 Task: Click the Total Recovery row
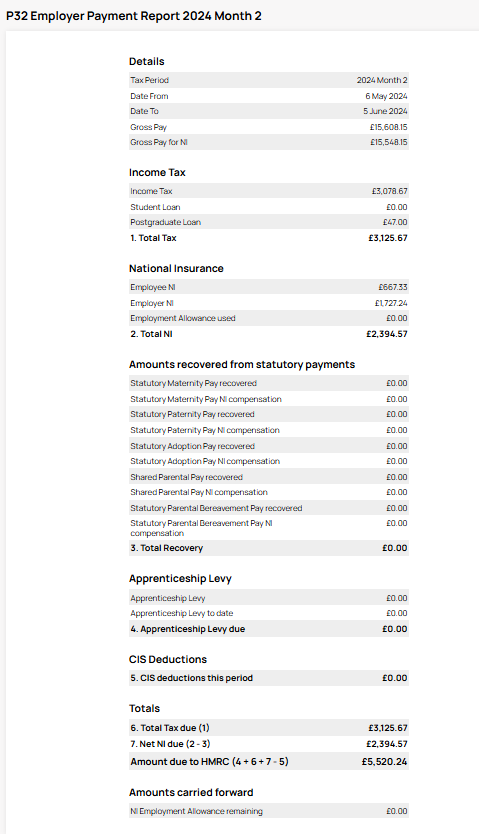(x=268, y=548)
